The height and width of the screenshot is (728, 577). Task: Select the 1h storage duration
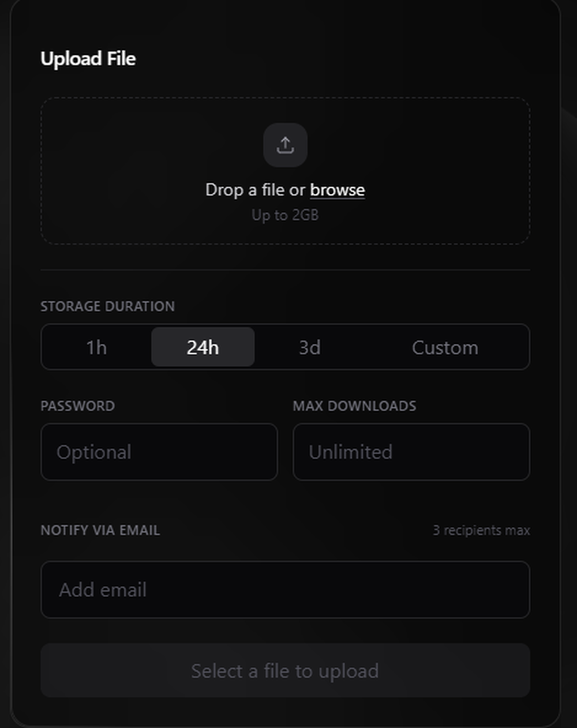95,347
